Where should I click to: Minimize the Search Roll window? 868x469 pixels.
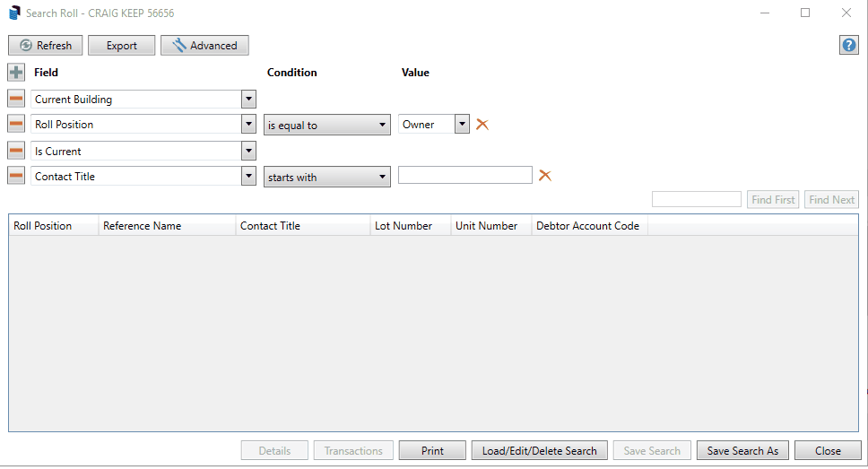pos(765,13)
